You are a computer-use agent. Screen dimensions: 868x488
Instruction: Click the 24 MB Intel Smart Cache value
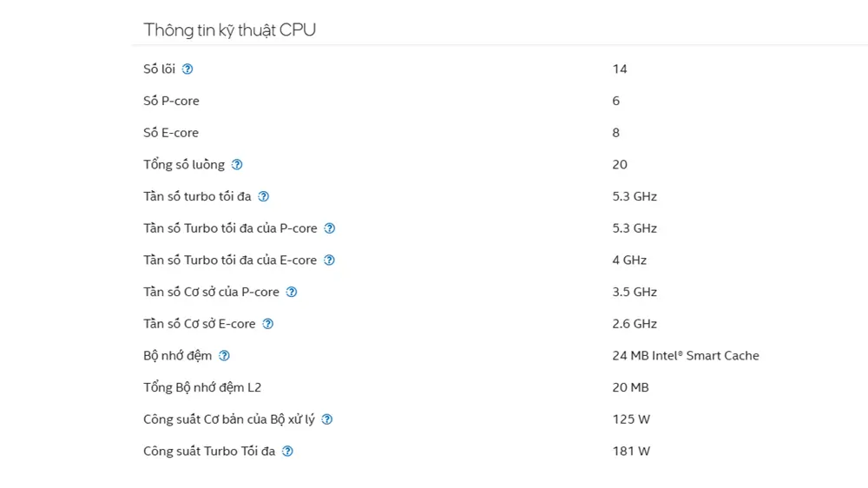pos(686,356)
